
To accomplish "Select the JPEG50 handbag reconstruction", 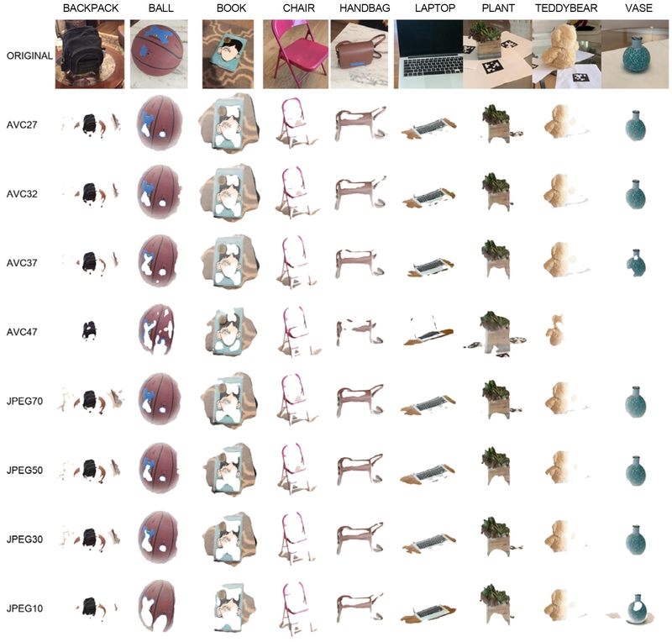I will tap(360, 470).
